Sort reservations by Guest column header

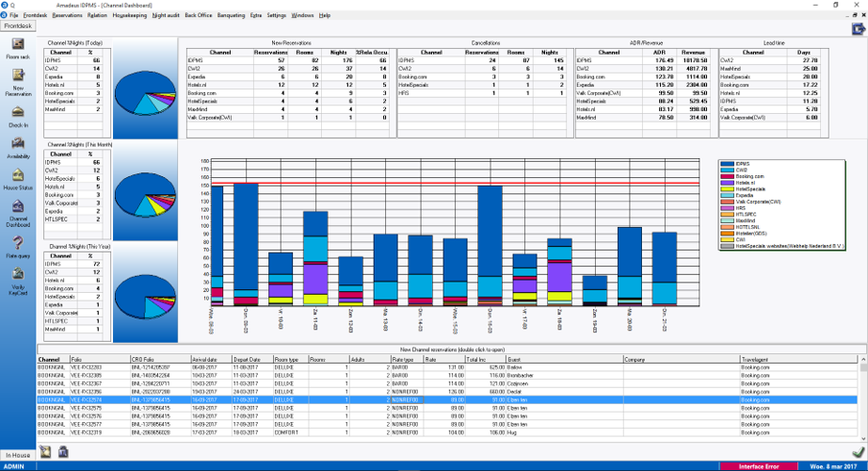[565, 360]
